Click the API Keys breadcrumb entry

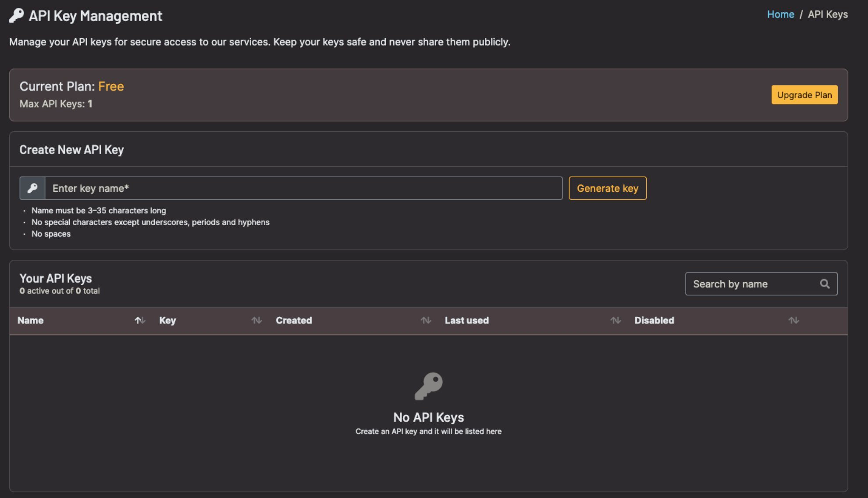(x=828, y=14)
